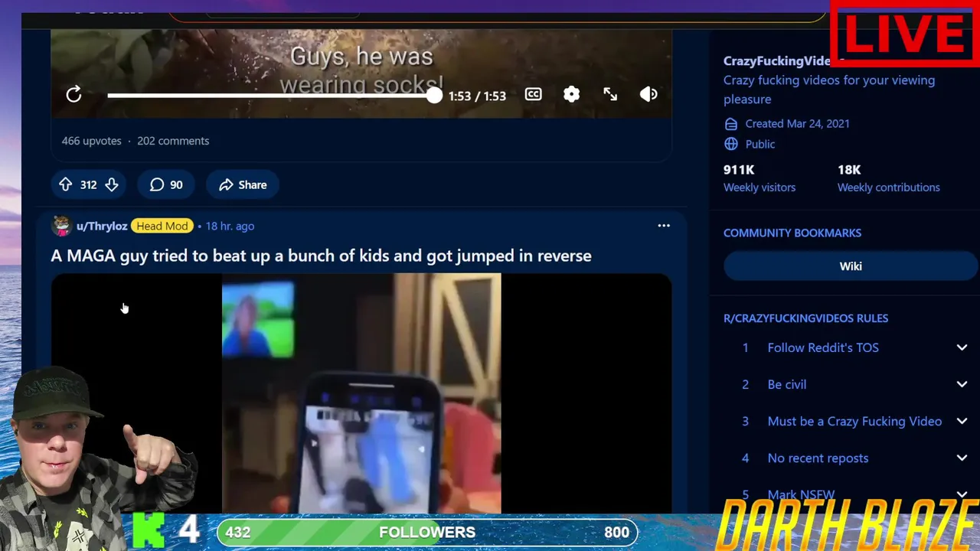Click the 202 comments text
Screen dimensions: 980x551
(173, 141)
